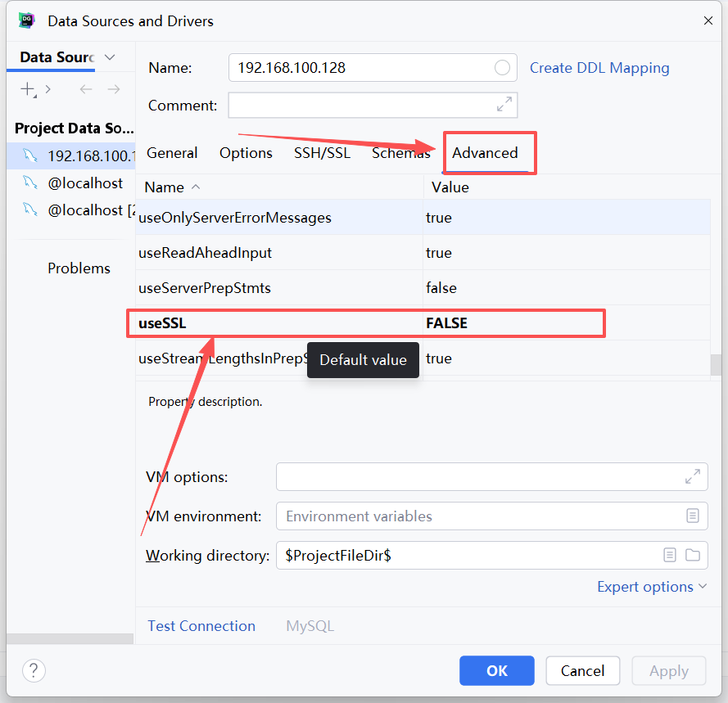The width and height of the screenshot is (728, 703).
Task: Expand the Expert options dropdown
Action: coord(652,587)
